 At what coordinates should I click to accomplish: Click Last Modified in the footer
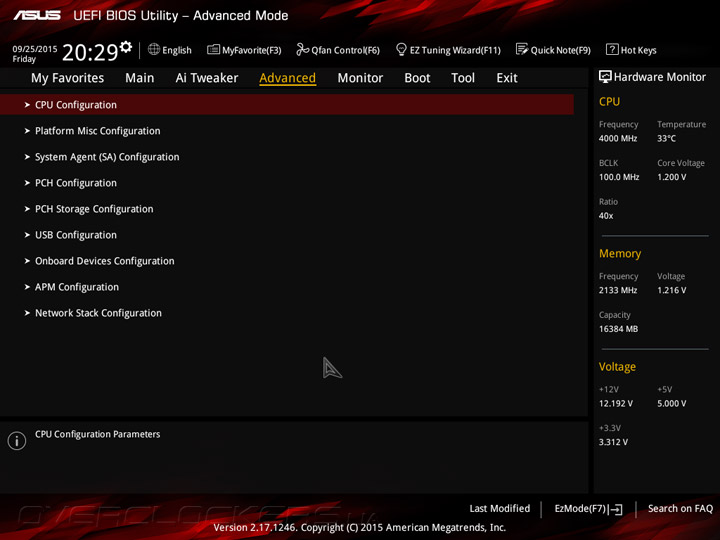coord(500,509)
